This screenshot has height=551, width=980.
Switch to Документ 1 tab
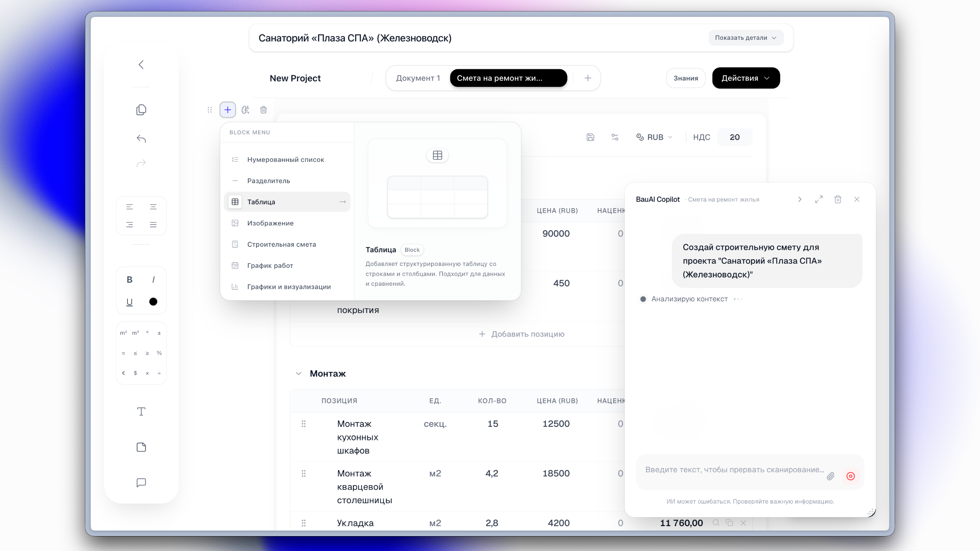pyautogui.click(x=418, y=78)
